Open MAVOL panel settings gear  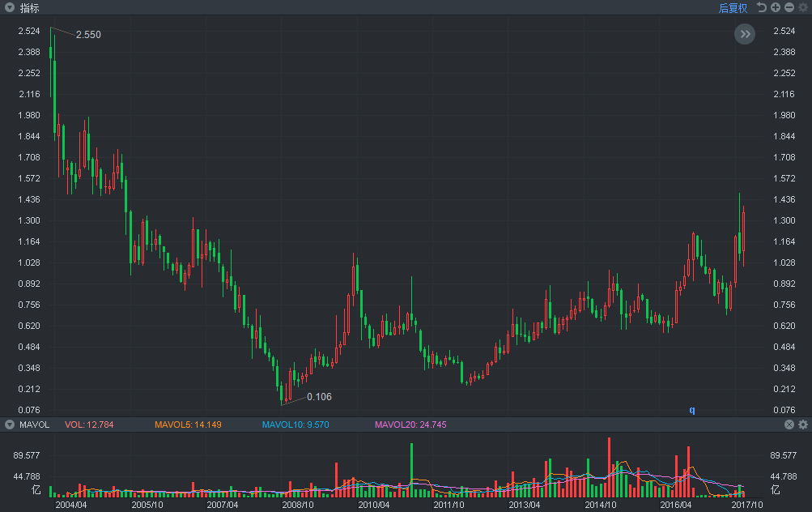(803, 425)
